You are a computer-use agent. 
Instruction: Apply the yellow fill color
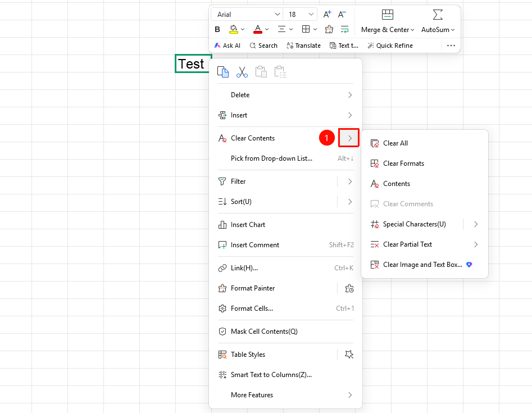pos(234,30)
